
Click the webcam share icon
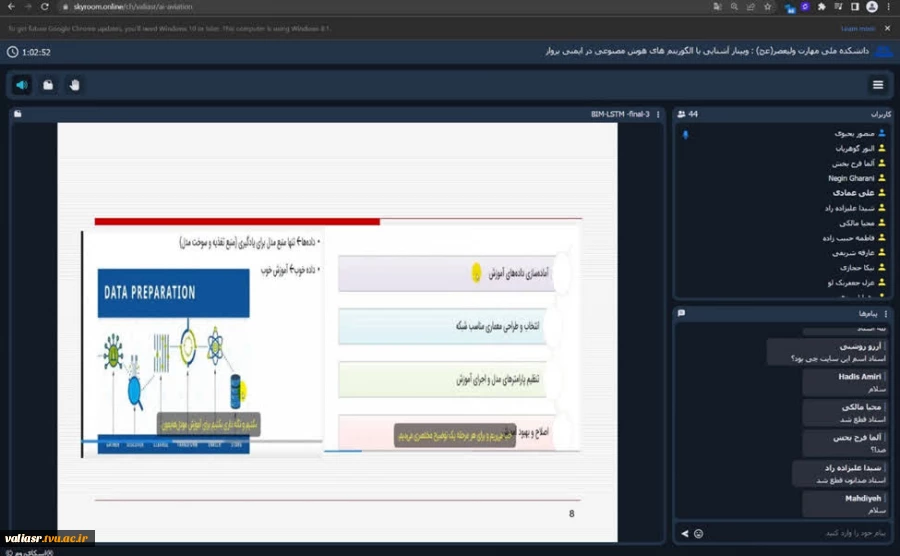point(48,85)
